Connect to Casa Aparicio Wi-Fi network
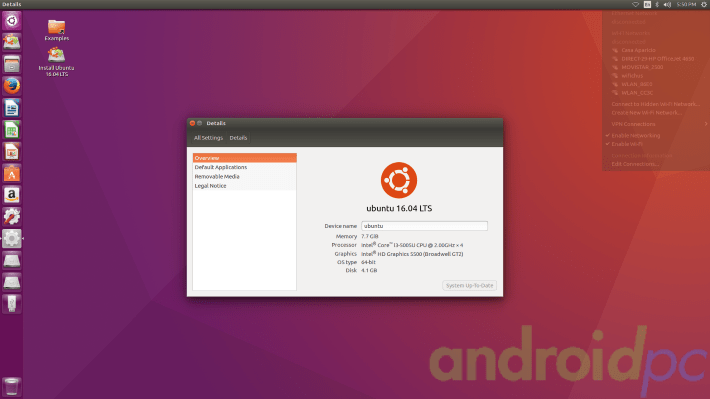The height and width of the screenshot is (399, 710). (638, 50)
